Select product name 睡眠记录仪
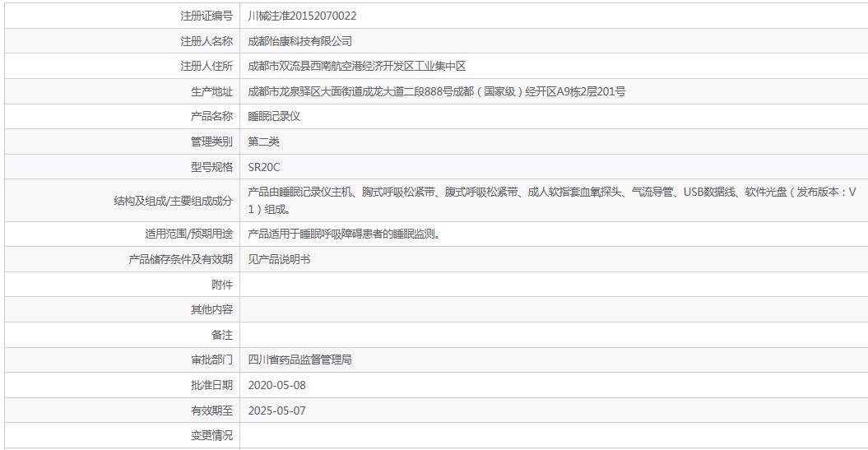This screenshot has height=450, width=868. click(x=274, y=116)
